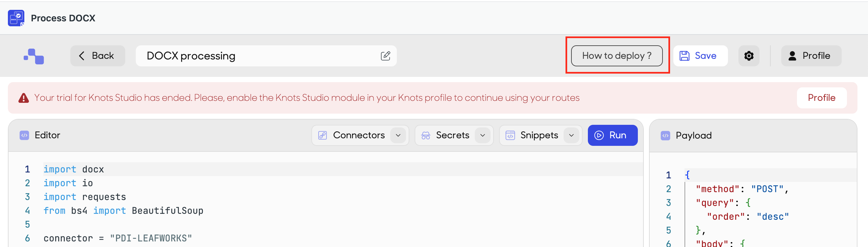Expand the Secrets dropdown arrow
Image resolution: width=868 pixels, height=247 pixels.
point(483,135)
